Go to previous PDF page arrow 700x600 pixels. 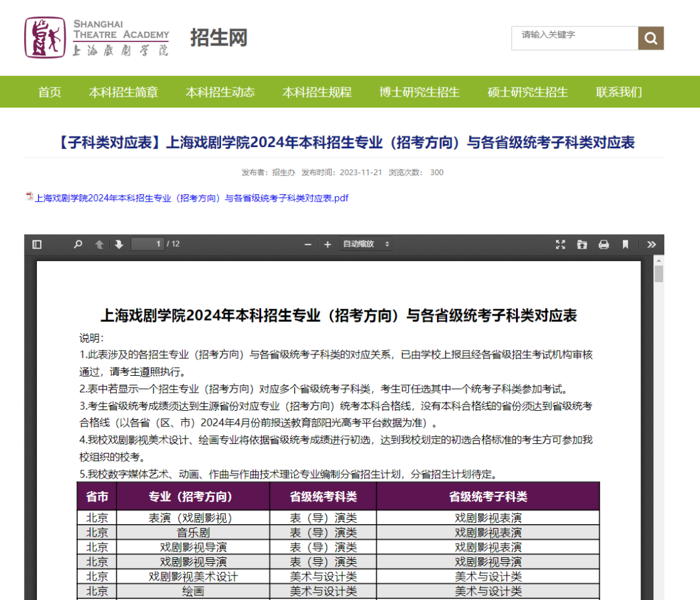coord(99,244)
